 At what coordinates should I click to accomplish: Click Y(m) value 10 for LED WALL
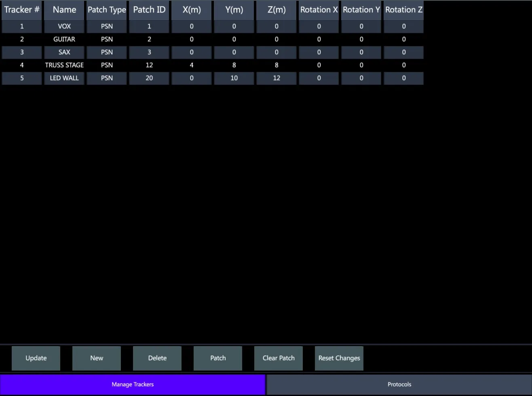pyautogui.click(x=234, y=78)
